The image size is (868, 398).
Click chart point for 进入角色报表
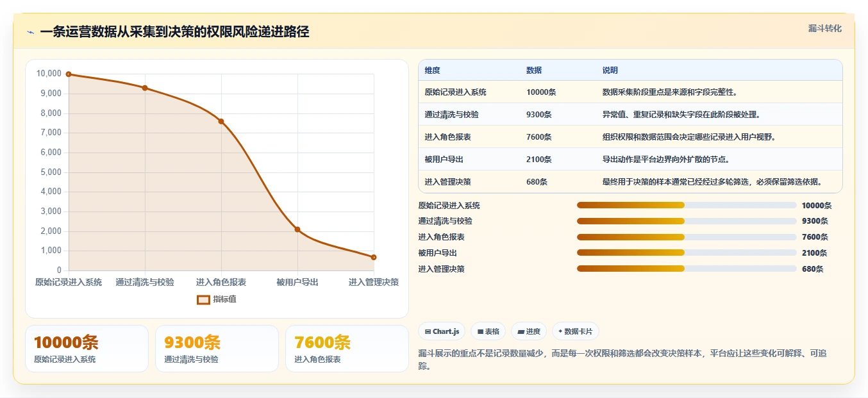pyautogui.click(x=221, y=121)
